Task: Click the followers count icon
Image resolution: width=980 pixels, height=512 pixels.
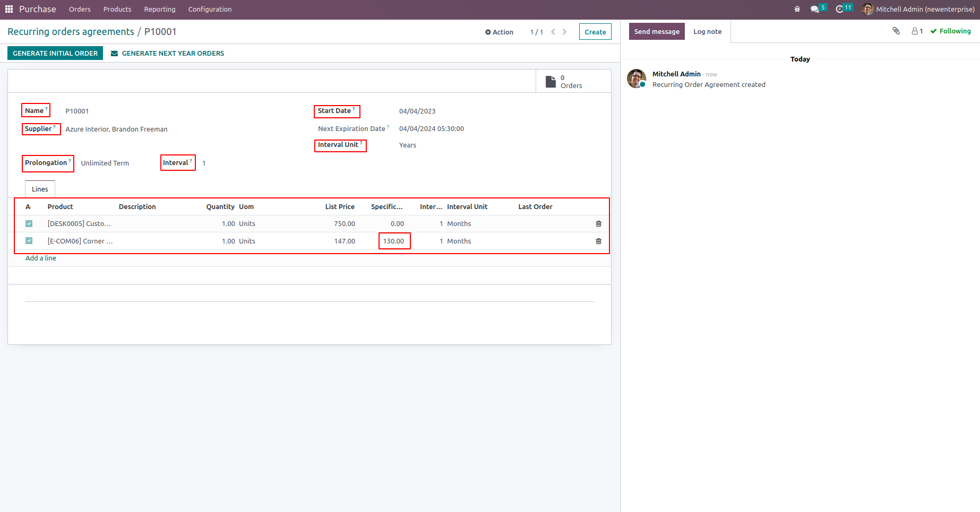Action: (x=917, y=31)
